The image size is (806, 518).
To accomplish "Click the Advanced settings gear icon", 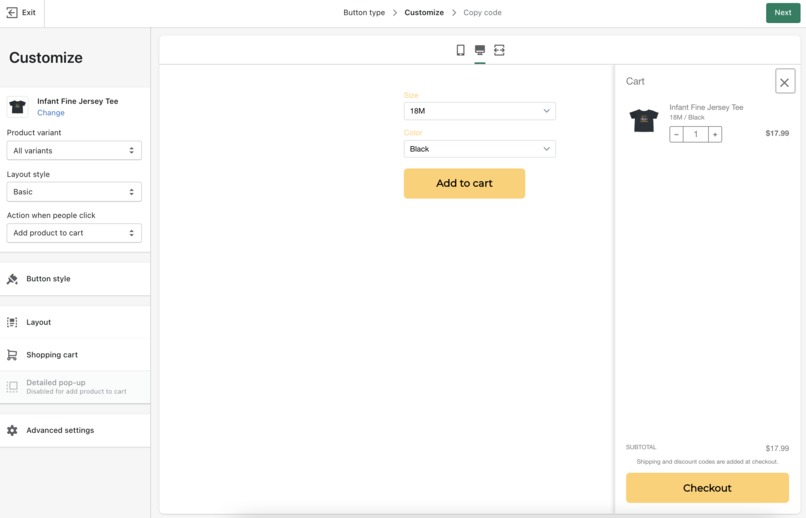I will tap(12, 431).
